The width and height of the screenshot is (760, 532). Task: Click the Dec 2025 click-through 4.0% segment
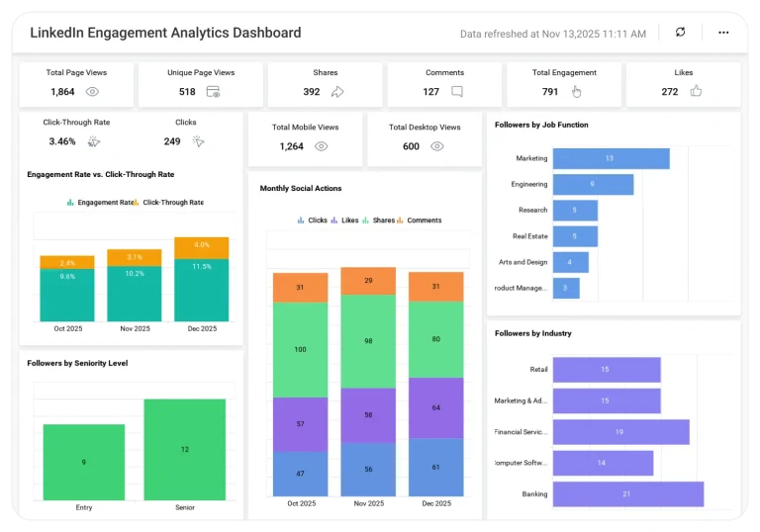point(202,248)
